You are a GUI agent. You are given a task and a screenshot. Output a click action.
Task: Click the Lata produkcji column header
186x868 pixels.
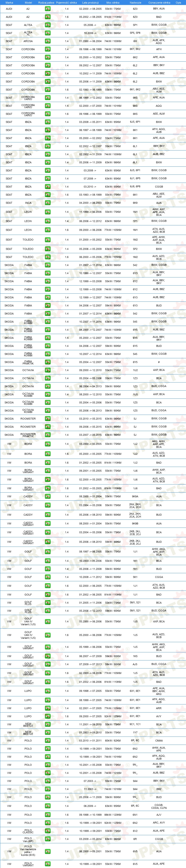coord(90,2)
